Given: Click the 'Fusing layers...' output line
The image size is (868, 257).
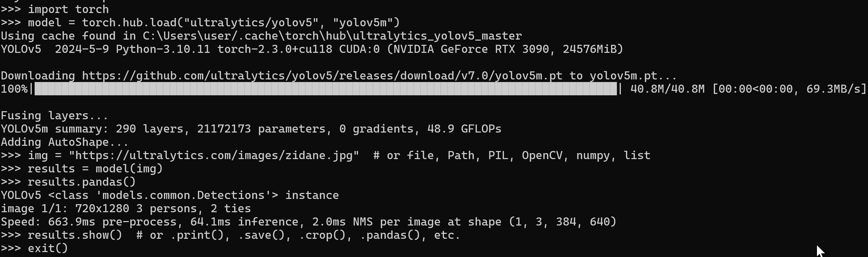Looking at the screenshot, I should click(55, 116).
